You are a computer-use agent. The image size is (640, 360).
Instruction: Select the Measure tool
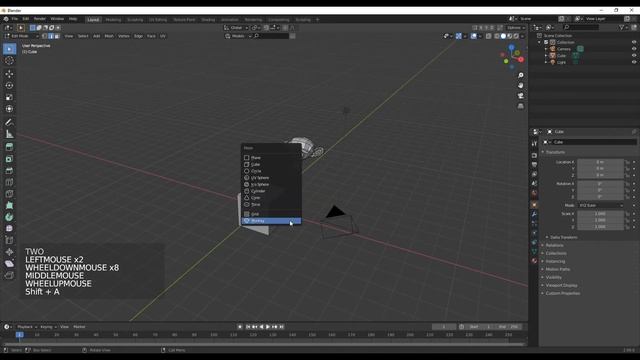tap(9, 134)
